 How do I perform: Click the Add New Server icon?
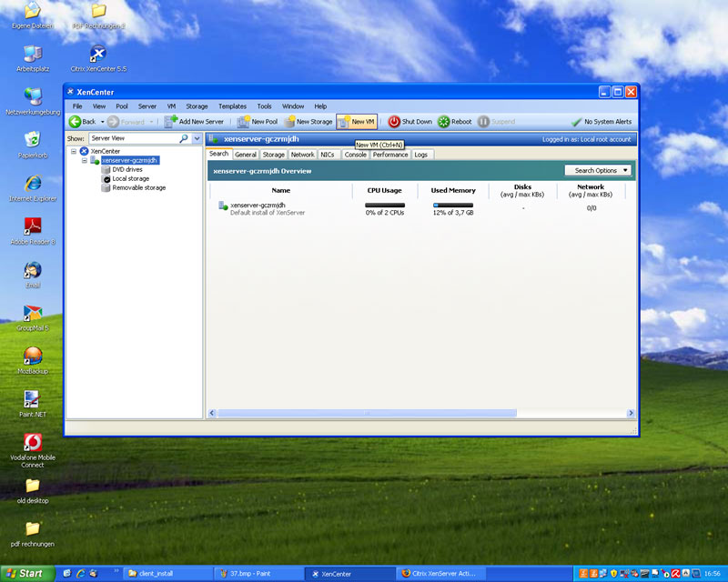171,122
